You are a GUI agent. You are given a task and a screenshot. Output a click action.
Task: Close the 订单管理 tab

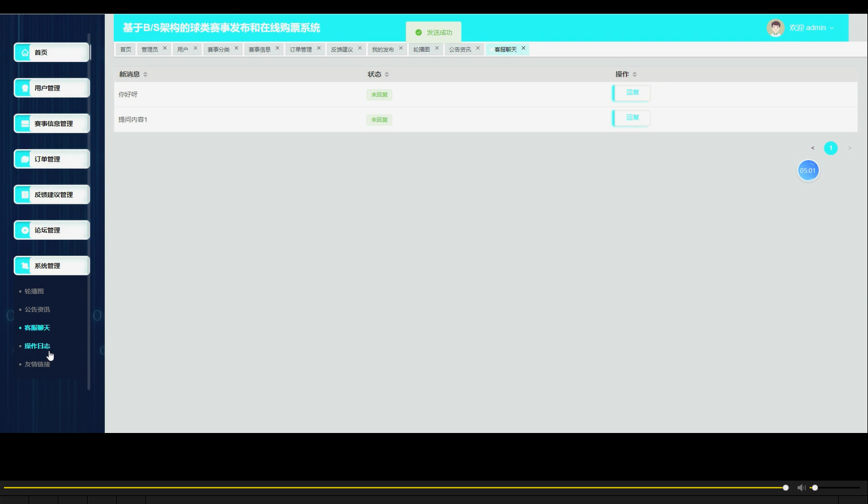[319, 48]
